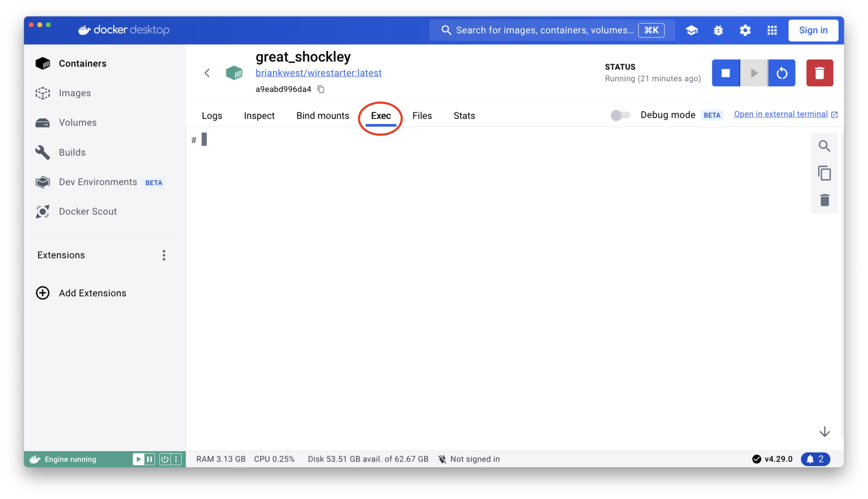Screen dimensions: 868x499
Task: Open the briankwest/wirestarter:latest image link
Action: [x=318, y=73]
